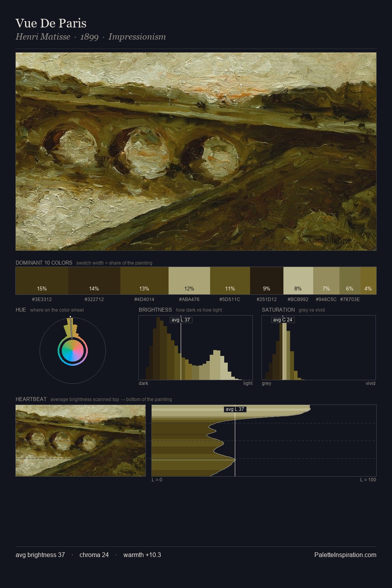The width and height of the screenshot is (392, 588).
Task: Click the footer "avg brightness 37" stat
Action: point(40,555)
